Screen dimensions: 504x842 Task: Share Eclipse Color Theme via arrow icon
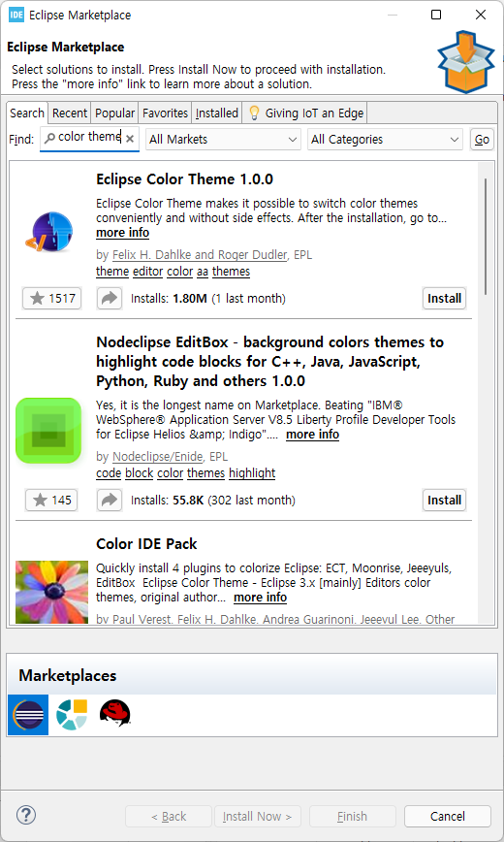(110, 299)
